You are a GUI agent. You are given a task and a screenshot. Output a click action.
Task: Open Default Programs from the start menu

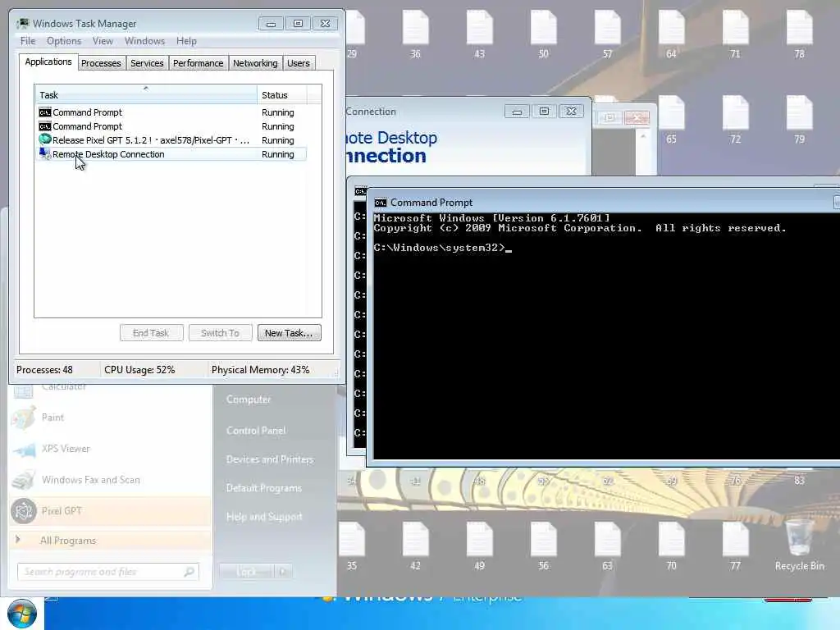coord(264,488)
